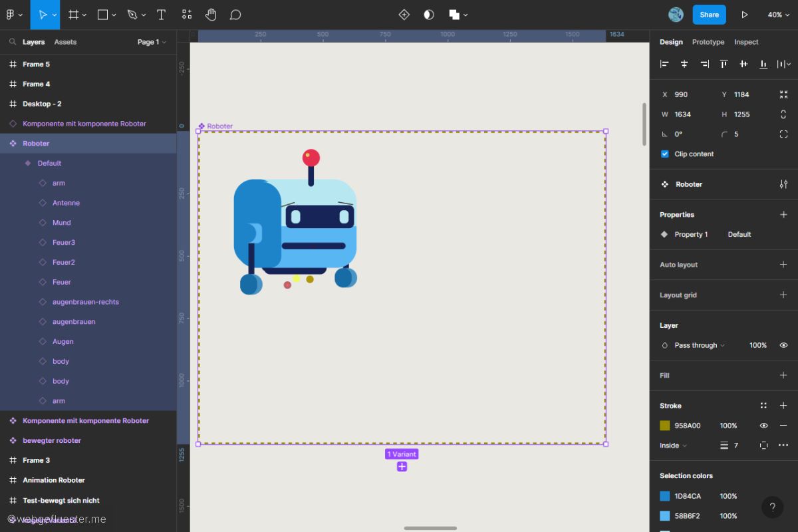Toggle layer visibility eye icon
This screenshot has width=798, height=532.
(783, 345)
